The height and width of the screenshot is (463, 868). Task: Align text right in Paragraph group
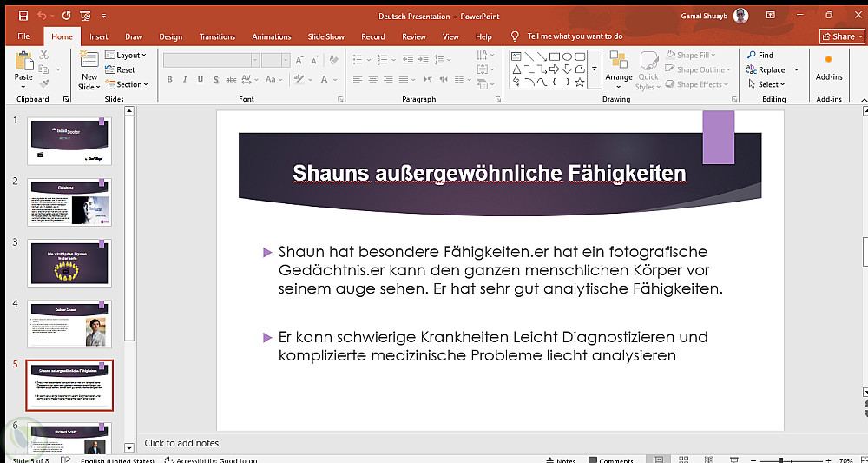(389, 80)
